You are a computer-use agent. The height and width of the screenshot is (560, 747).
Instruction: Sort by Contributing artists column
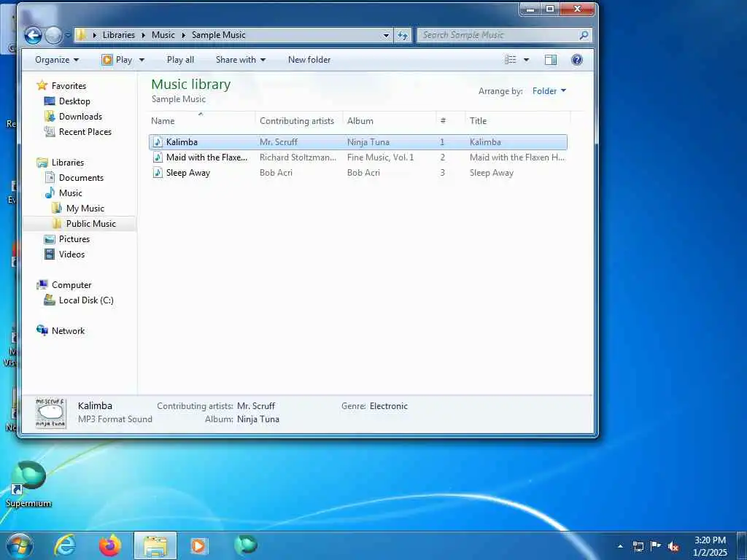[297, 121]
